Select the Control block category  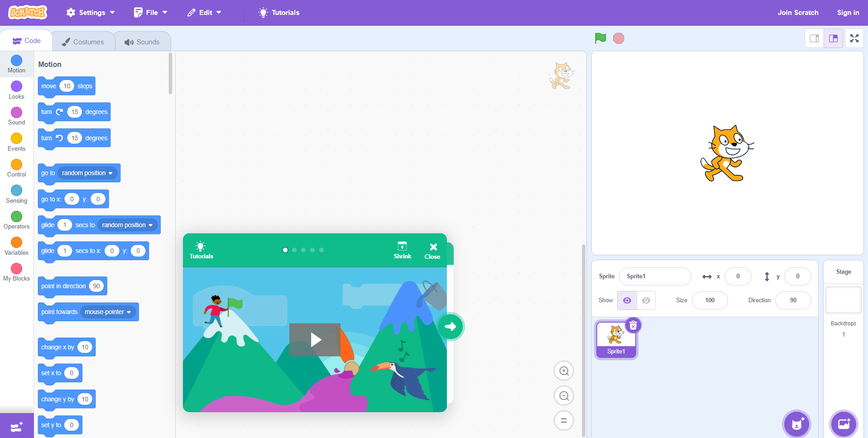point(17,168)
